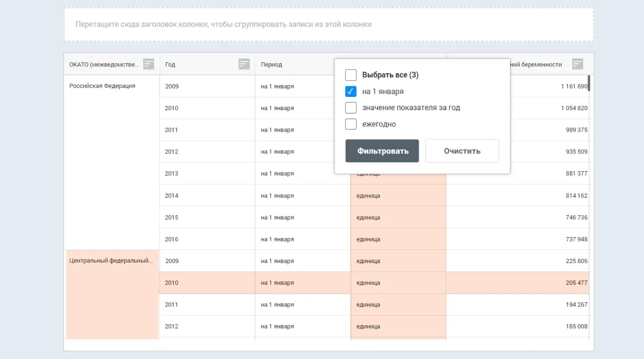Enable 'значение показателя за год' checkbox
Viewport: 644px width, 359px height.
pyautogui.click(x=351, y=108)
